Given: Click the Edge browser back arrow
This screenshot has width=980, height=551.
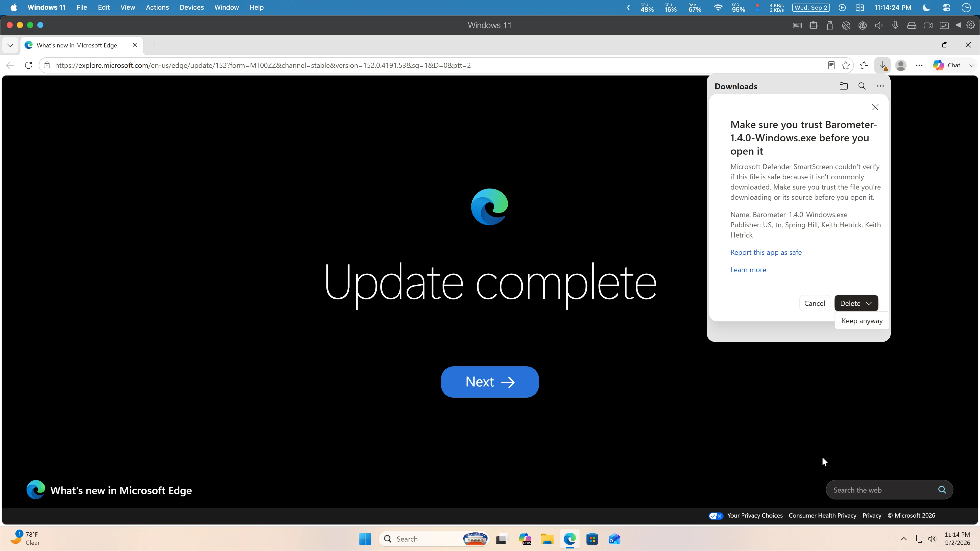Looking at the screenshot, I should (x=10, y=65).
